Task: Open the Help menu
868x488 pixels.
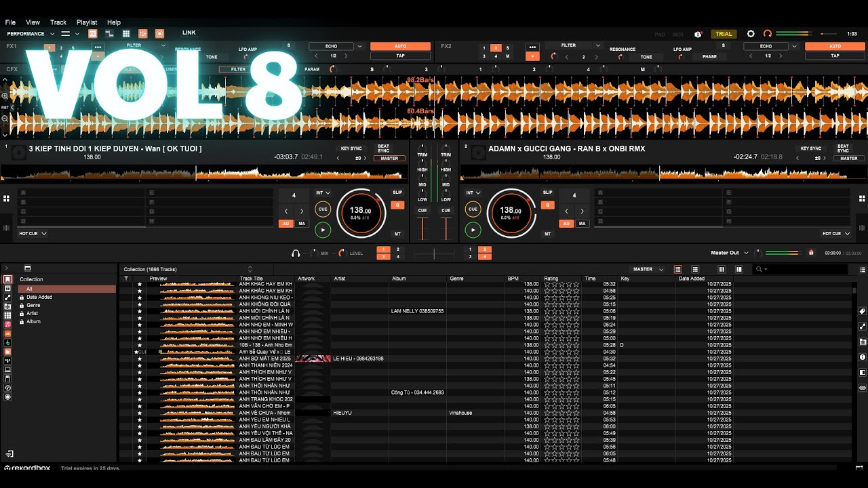Action: click(114, 22)
